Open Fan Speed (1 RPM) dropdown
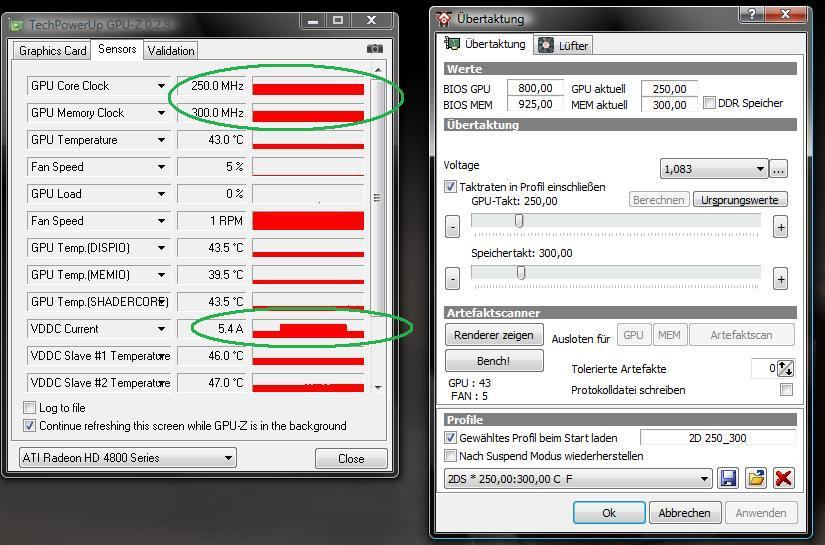The image size is (825, 545). (161, 221)
